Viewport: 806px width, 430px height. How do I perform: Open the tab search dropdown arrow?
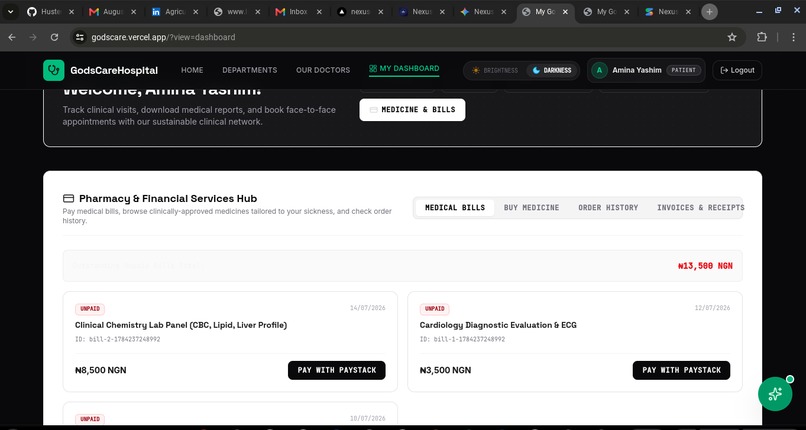pyautogui.click(x=10, y=12)
